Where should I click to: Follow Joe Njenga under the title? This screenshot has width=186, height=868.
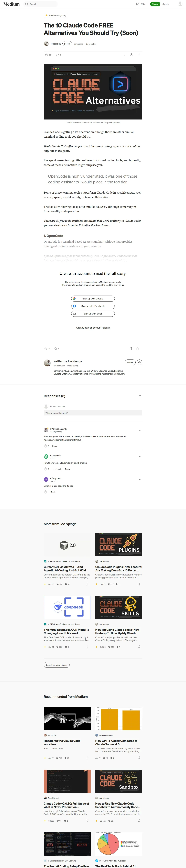67,44
